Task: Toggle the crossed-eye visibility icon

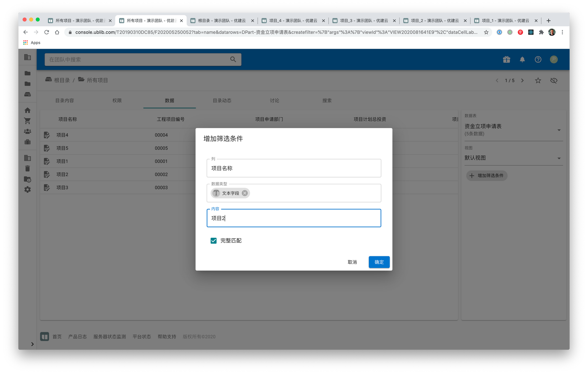Action: 554,80
